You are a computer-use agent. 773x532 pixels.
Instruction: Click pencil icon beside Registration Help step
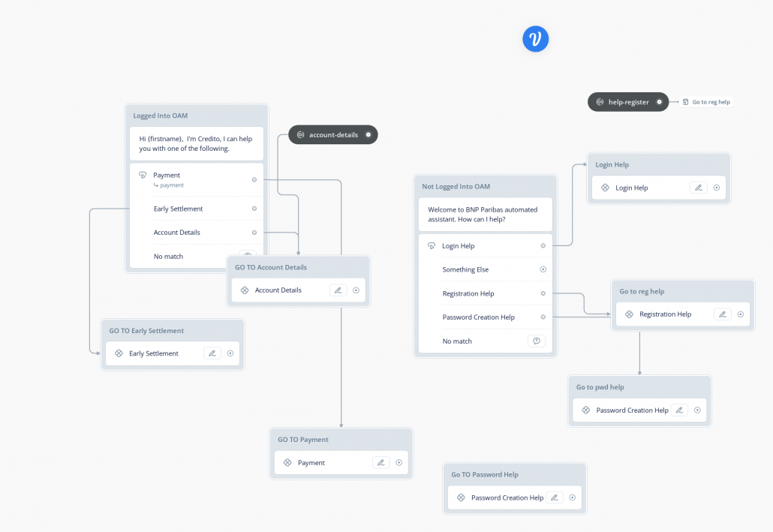pyautogui.click(x=723, y=314)
